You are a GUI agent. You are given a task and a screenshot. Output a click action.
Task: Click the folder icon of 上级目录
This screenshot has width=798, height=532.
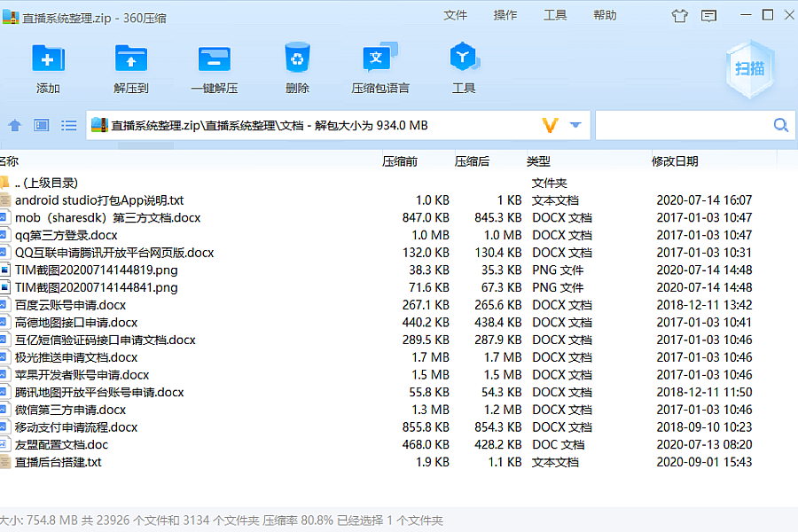4,183
